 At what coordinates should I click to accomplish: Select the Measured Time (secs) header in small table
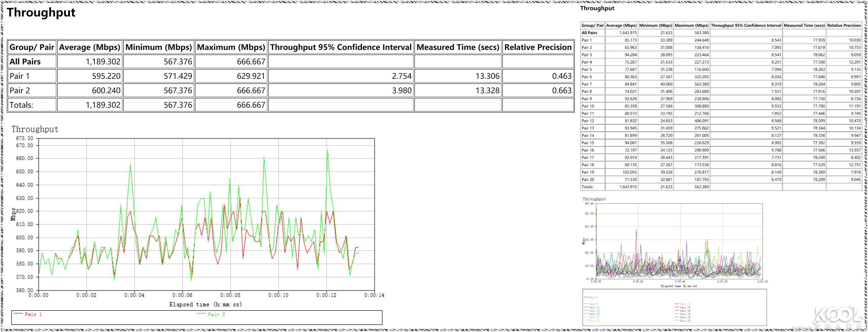pyautogui.click(x=804, y=25)
